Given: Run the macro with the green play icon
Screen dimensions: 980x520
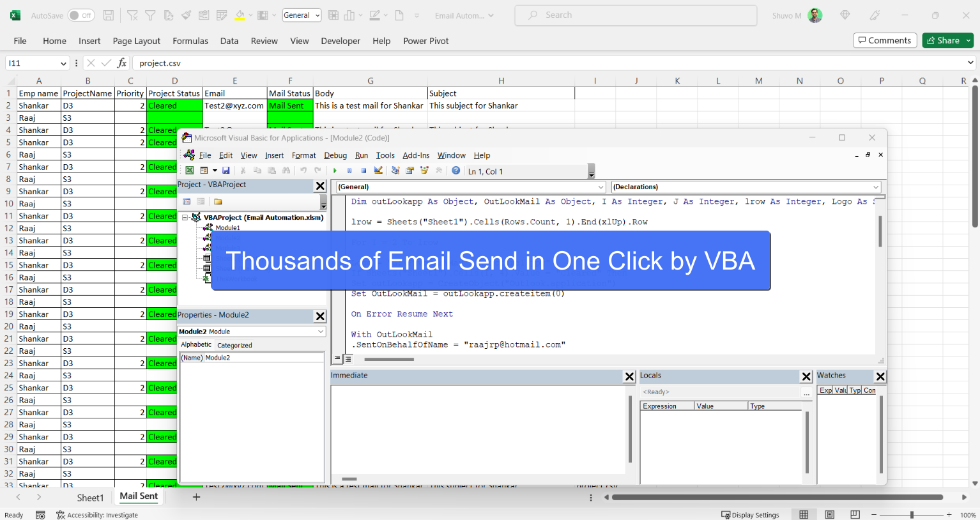Looking at the screenshot, I should [x=335, y=171].
